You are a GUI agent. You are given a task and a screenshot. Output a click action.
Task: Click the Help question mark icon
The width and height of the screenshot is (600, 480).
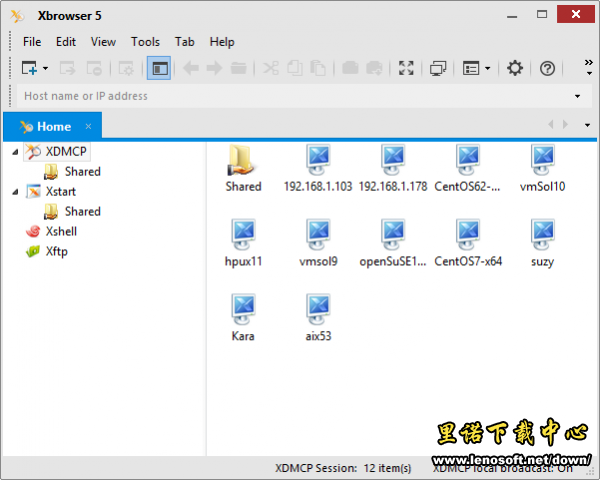point(547,69)
